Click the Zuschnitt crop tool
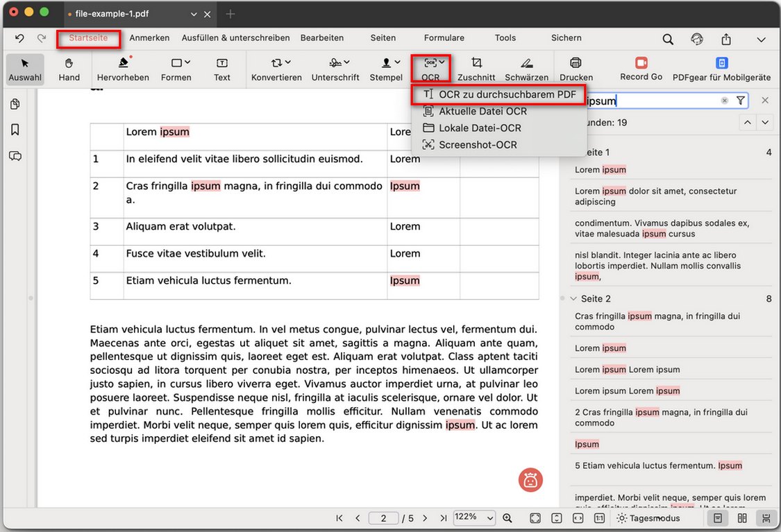The width and height of the screenshot is (781, 532). tap(476, 69)
